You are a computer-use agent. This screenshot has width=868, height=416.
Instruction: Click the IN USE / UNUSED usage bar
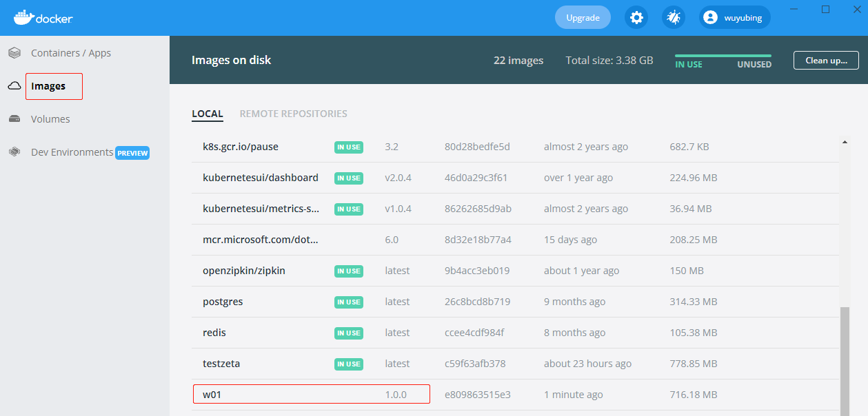click(723, 56)
